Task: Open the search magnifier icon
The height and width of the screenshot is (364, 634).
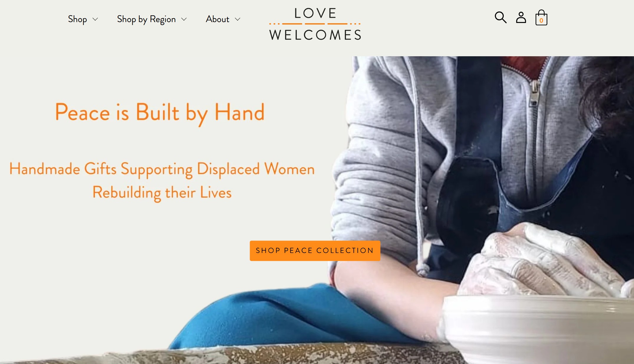Action: [x=500, y=17]
